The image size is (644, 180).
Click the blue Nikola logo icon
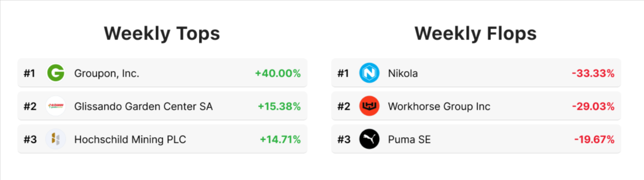pyautogui.click(x=369, y=73)
